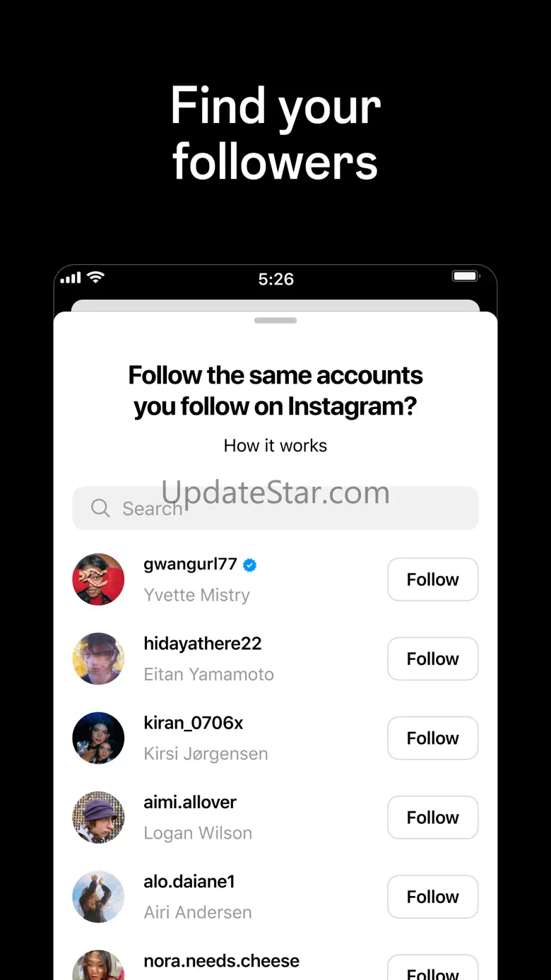
Task: Open hidayathere22's profile picture
Action: [x=98, y=659]
